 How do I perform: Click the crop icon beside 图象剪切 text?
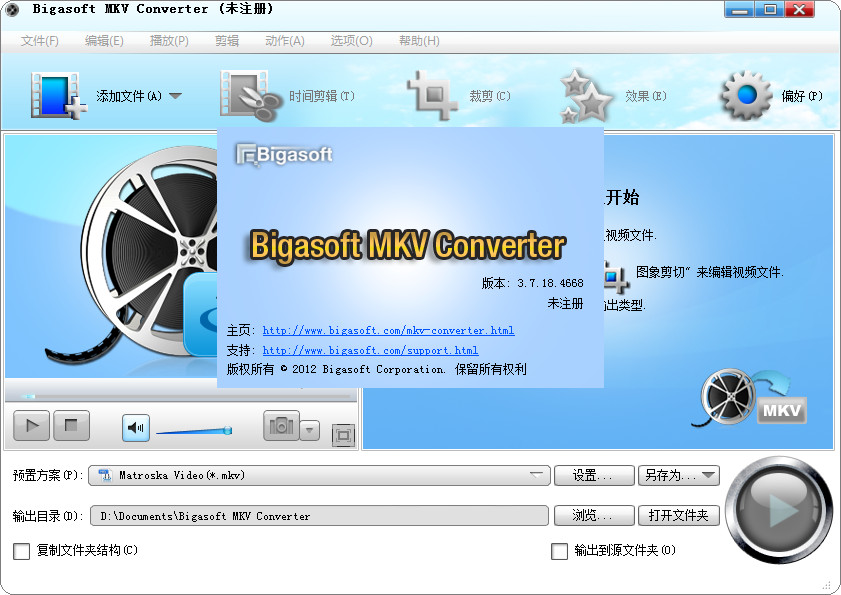615,277
